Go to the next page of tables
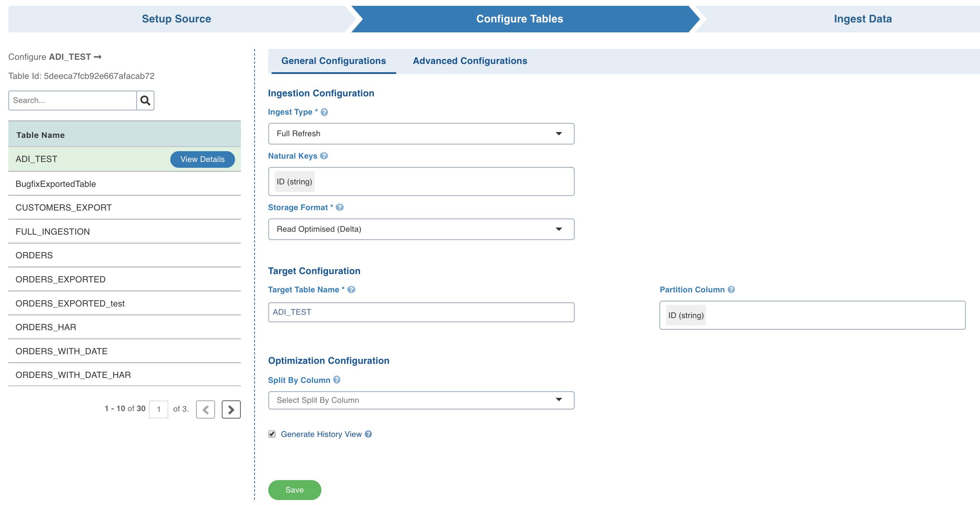 click(x=231, y=409)
